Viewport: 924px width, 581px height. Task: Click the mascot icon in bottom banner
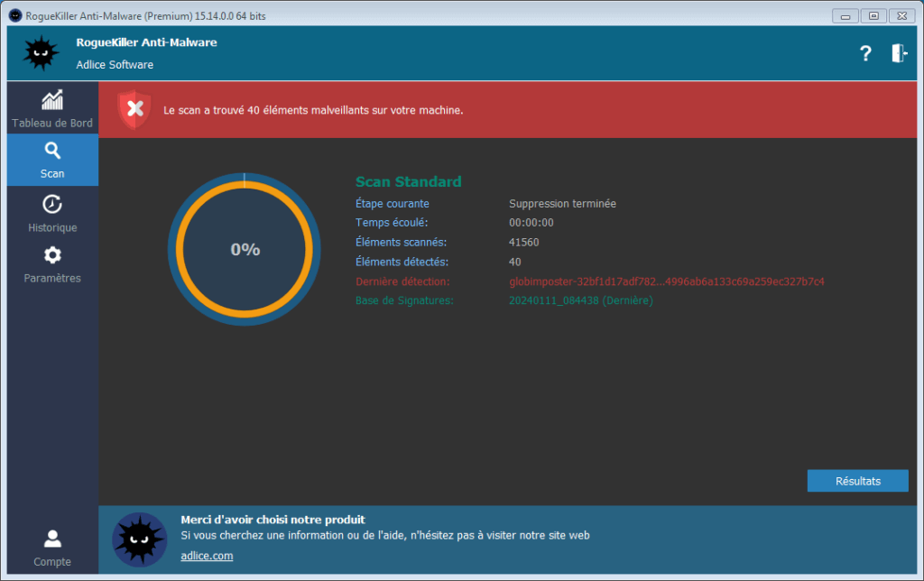[x=139, y=539]
